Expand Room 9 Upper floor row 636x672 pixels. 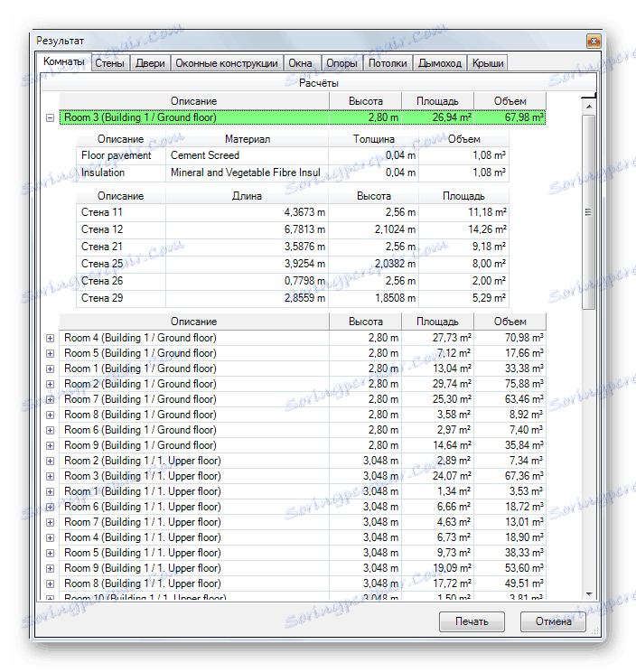(51, 569)
